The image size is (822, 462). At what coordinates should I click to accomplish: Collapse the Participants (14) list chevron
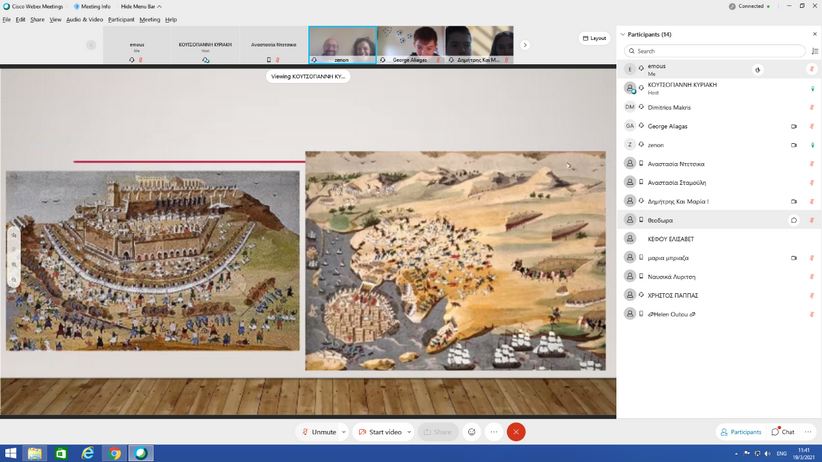pyautogui.click(x=622, y=35)
